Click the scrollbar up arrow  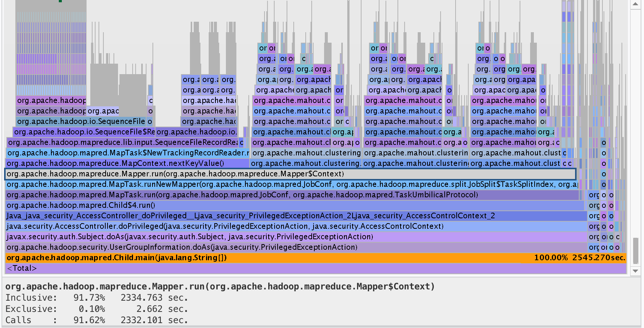[x=635, y=4]
